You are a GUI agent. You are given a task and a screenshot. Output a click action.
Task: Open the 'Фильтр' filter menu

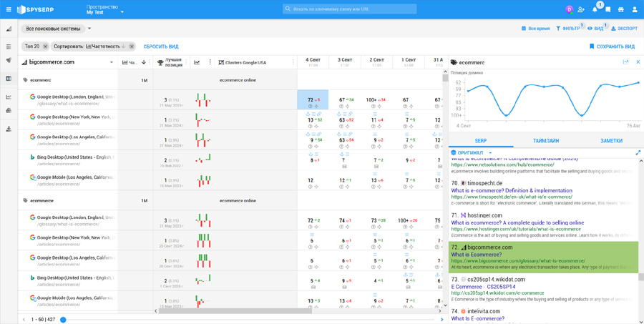click(x=567, y=29)
